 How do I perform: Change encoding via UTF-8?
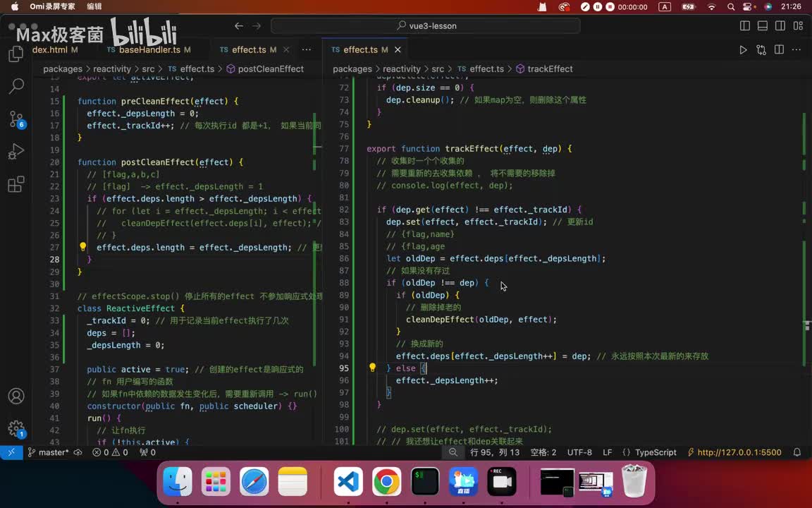[x=579, y=452]
